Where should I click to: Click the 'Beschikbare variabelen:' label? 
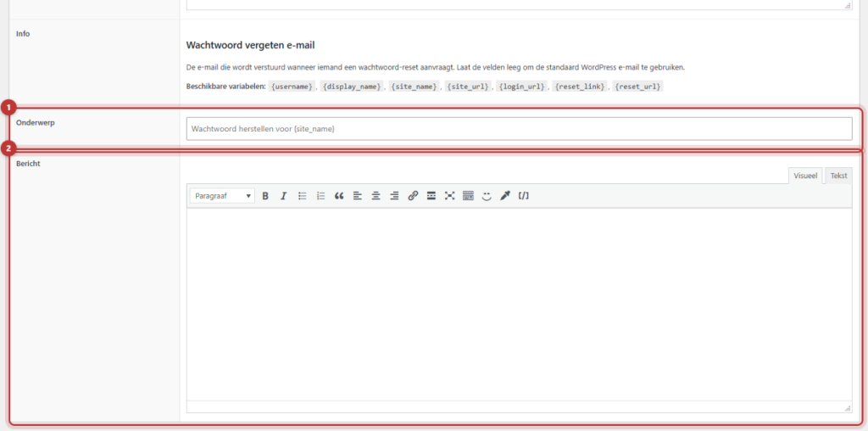click(x=225, y=87)
